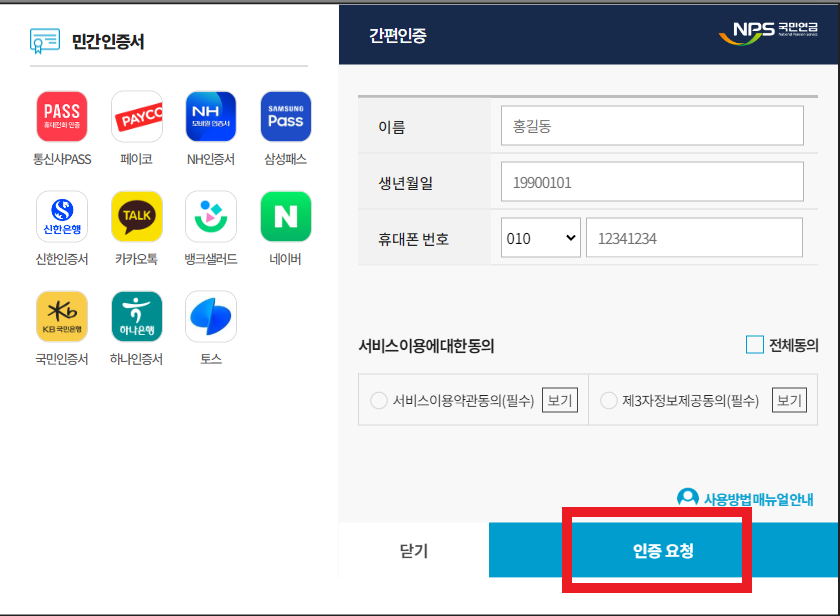The height and width of the screenshot is (616, 840).
Task: Click the user icon beside 사용방법 매뉴얼 안내
Action: (687, 498)
